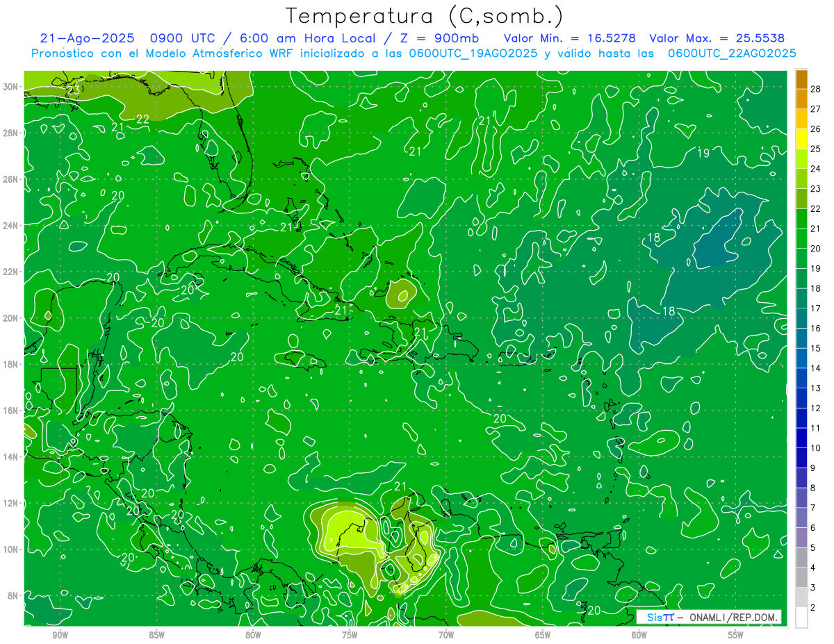834x644 pixels.
Task: Click latitude axis label "24N"
Action: point(12,226)
